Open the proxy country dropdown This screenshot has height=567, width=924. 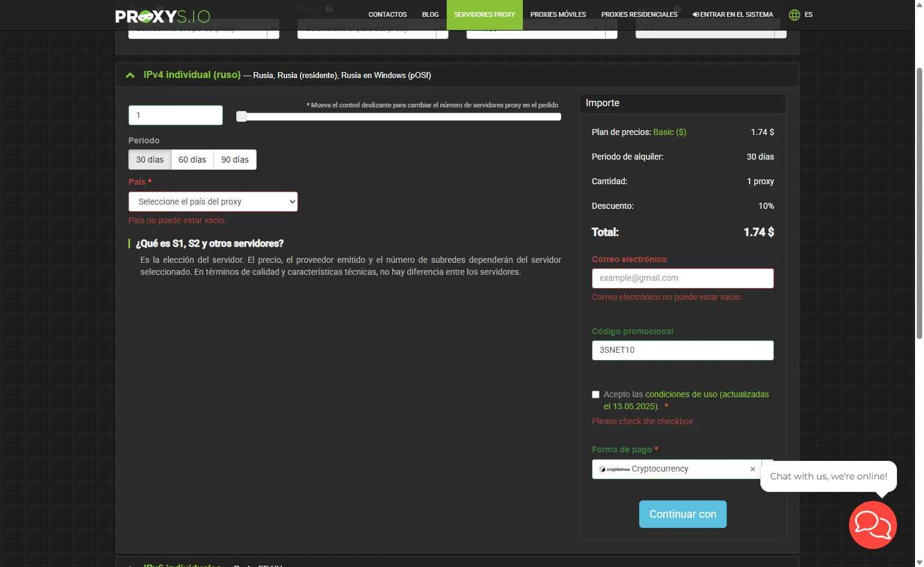(x=213, y=202)
